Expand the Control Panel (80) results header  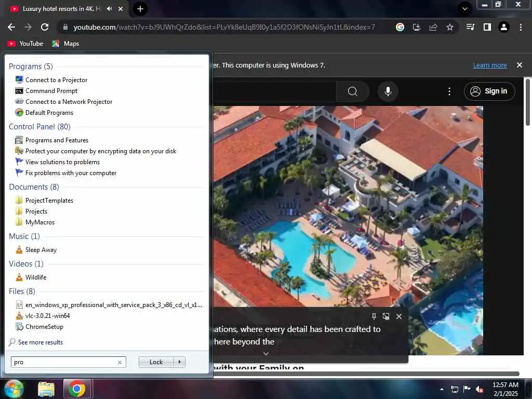[x=39, y=127]
